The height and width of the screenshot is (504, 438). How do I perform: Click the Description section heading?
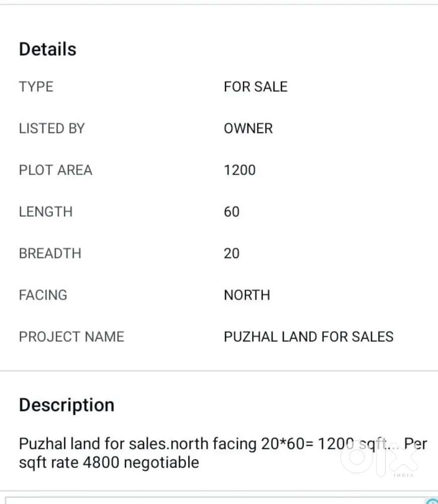point(66,405)
